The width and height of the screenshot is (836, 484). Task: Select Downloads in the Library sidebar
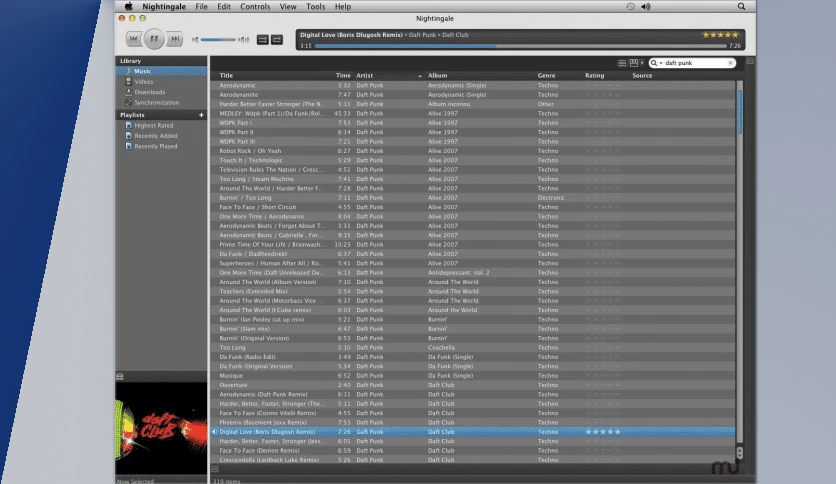[149, 92]
